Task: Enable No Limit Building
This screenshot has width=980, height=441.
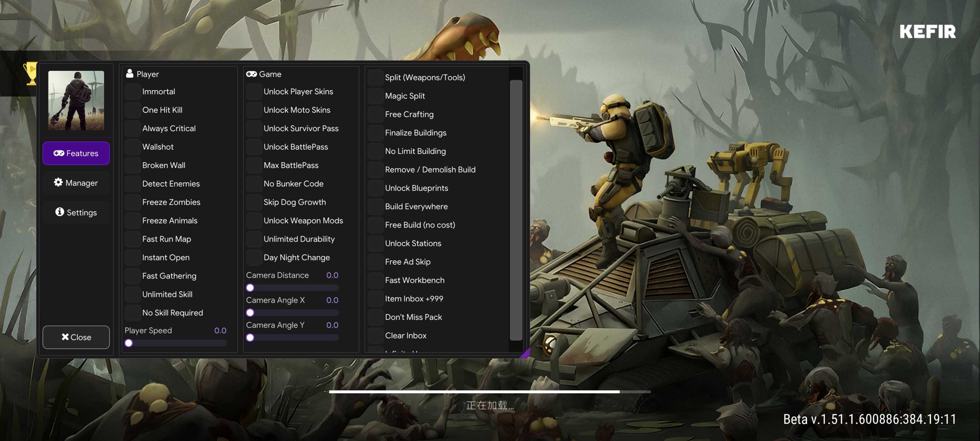Action: (375, 151)
